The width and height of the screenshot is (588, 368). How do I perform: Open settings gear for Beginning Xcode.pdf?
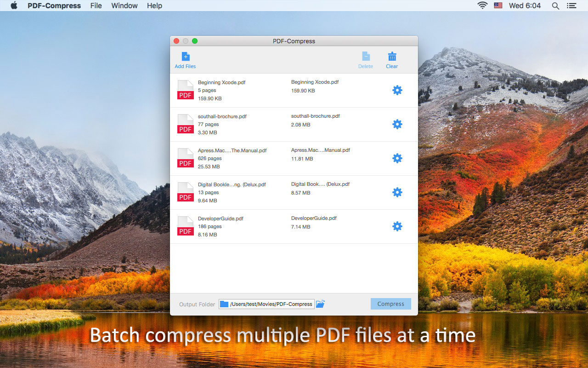click(x=397, y=90)
